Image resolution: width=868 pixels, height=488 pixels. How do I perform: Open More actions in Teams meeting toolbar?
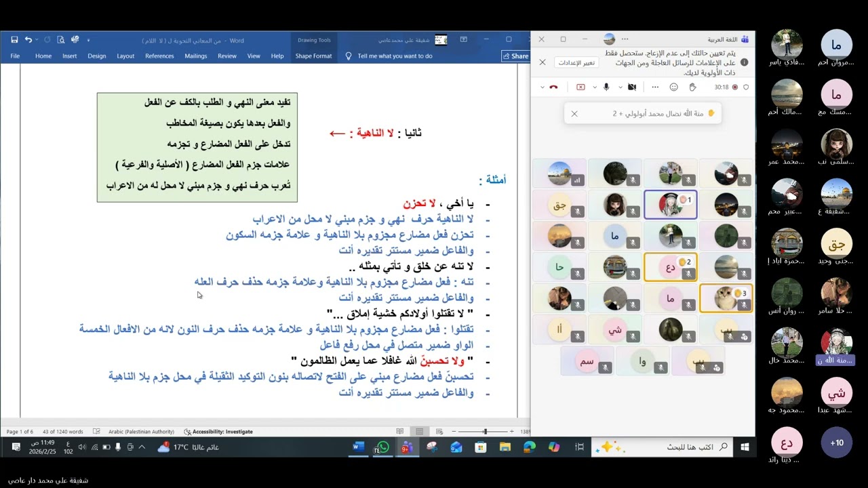pos(655,87)
